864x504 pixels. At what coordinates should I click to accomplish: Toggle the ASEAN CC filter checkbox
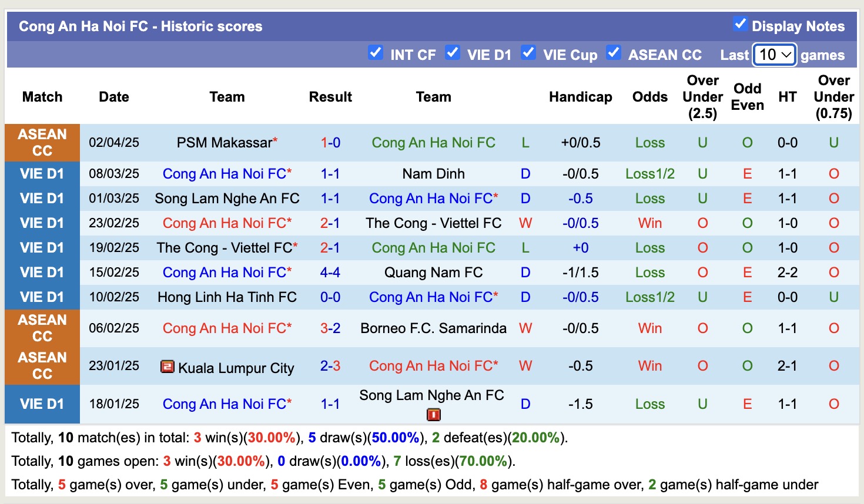click(x=614, y=53)
